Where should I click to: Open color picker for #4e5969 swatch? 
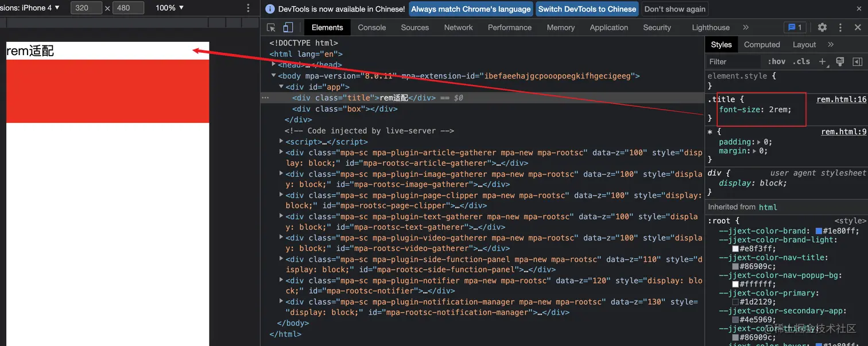tap(735, 320)
